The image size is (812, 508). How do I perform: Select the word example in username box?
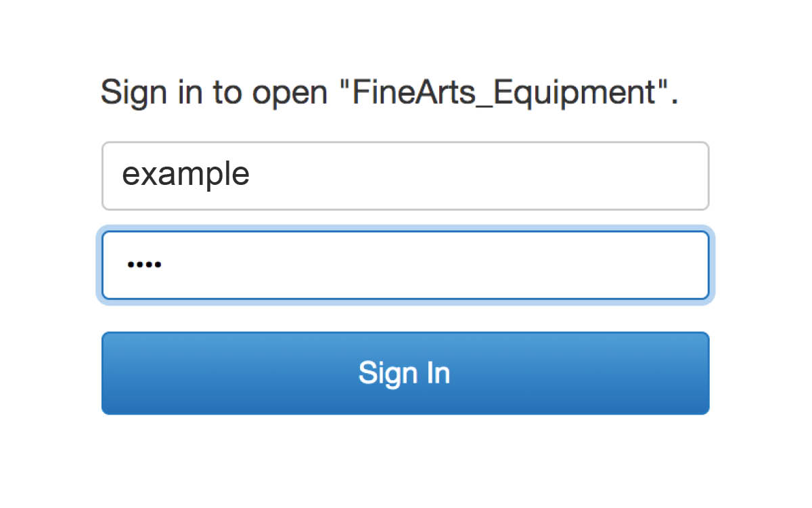(x=185, y=176)
